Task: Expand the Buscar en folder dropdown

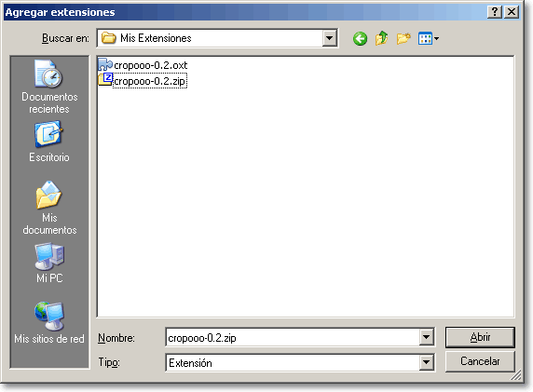Action: tap(329, 38)
